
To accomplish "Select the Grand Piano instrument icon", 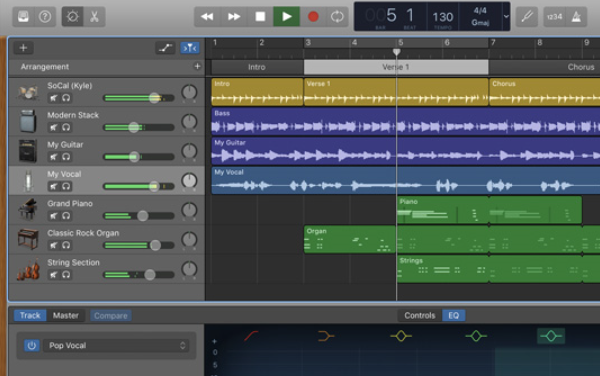I will point(28,210).
